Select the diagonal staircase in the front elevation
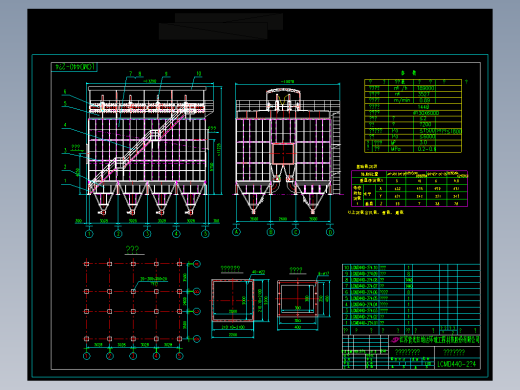The height and width of the screenshot is (390, 520). click(x=137, y=149)
